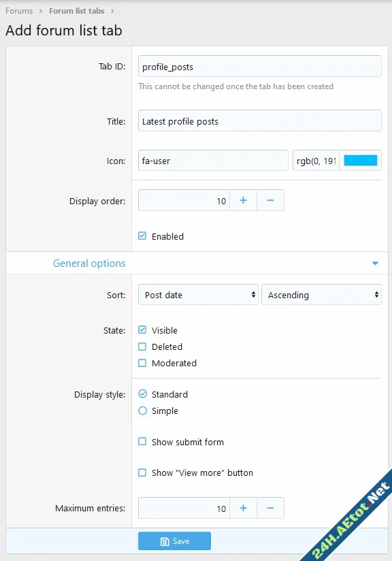Select the Standard display style
The image size is (392, 561).
[142, 394]
